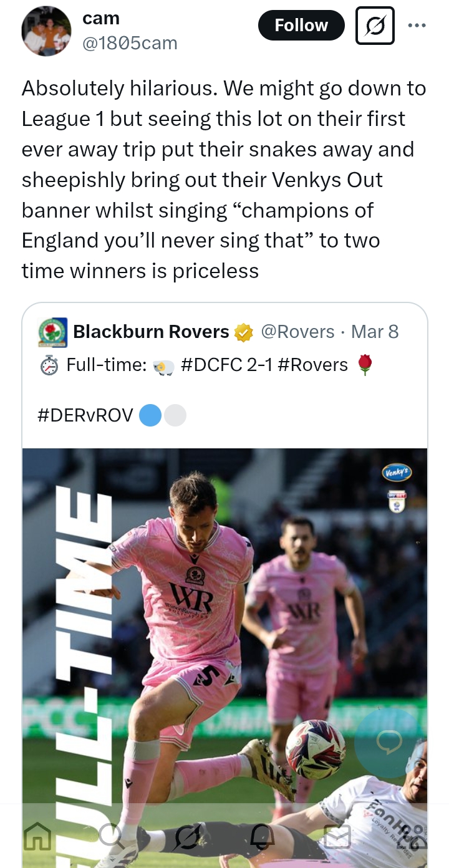Open Communities icon in bottom bar

coord(412,836)
